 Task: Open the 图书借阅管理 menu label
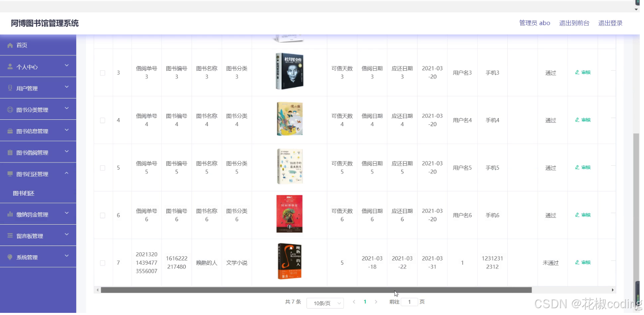[32, 153]
